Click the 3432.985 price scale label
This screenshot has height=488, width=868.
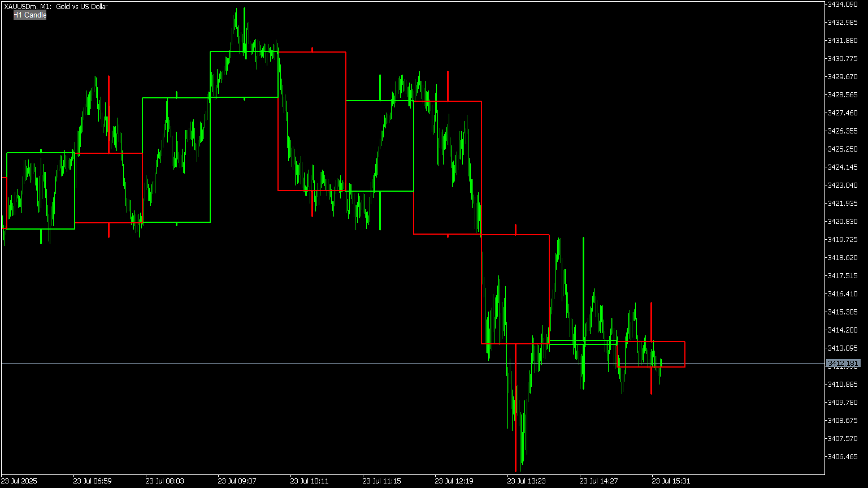pos(843,23)
